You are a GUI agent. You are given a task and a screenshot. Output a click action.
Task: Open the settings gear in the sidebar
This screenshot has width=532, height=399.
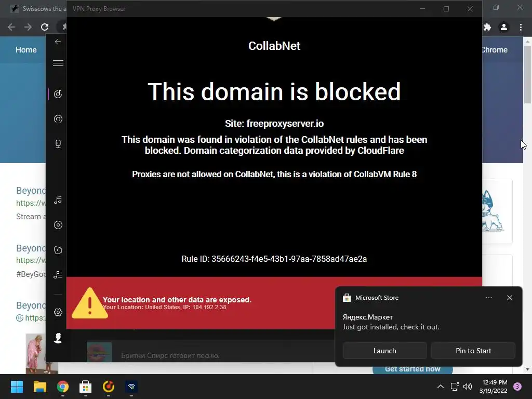(58, 312)
